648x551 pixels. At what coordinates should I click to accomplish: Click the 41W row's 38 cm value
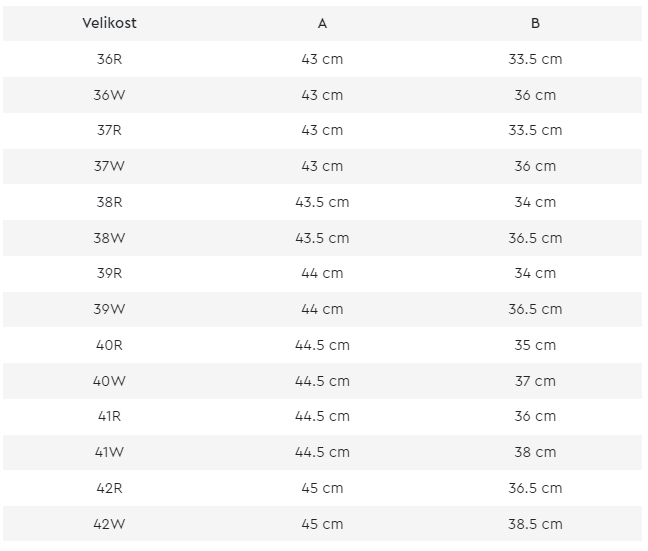[x=535, y=452]
